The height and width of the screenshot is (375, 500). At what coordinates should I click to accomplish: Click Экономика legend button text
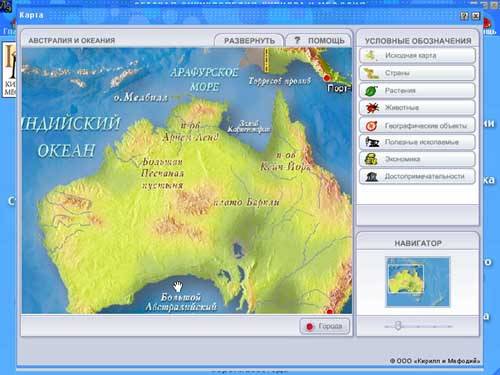point(402,159)
